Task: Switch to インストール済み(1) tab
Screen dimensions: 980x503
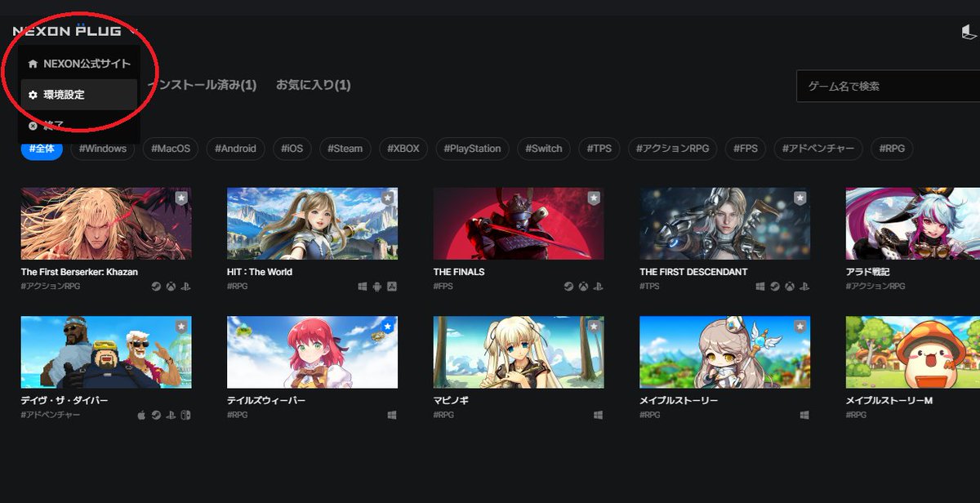Action: [x=202, y=85]
